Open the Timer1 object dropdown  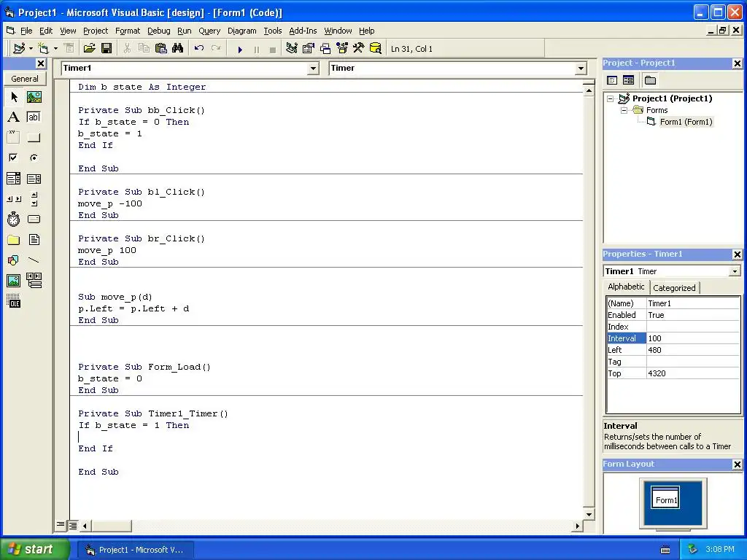[313, 69]
